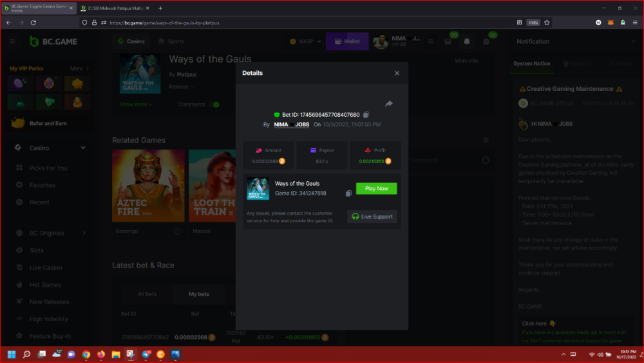Expand the Show more game description
644x363 pixels.
(x=136, y=104)
